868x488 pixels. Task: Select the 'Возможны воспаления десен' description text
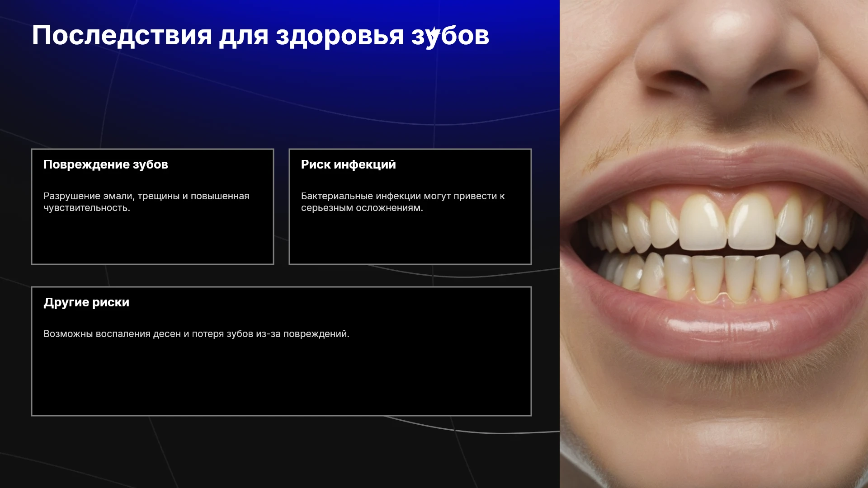[x=196, y=334]
